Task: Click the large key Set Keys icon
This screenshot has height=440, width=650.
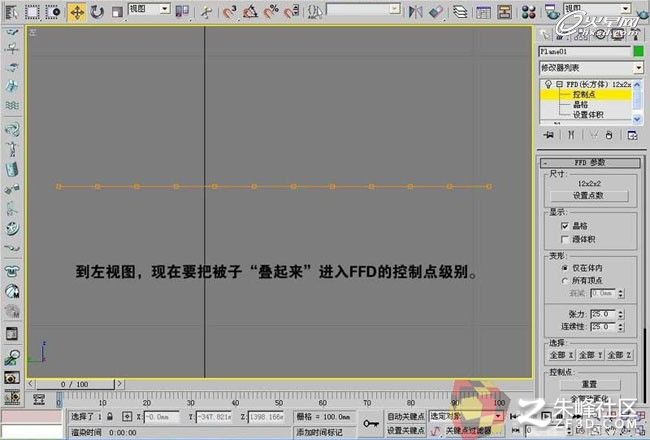Action: click(x=371, y=423)
